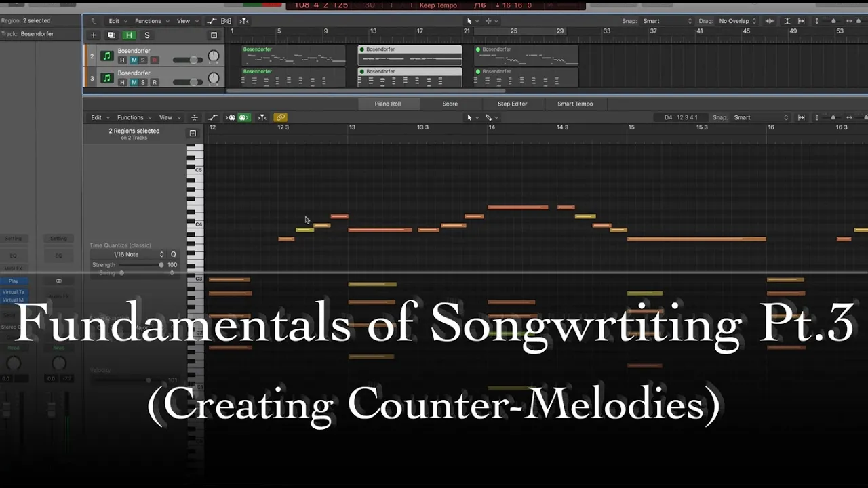Toggle MIDI in button in piano roll
Image resolution: width=868 pixels, height=488 pixels.
231,117
